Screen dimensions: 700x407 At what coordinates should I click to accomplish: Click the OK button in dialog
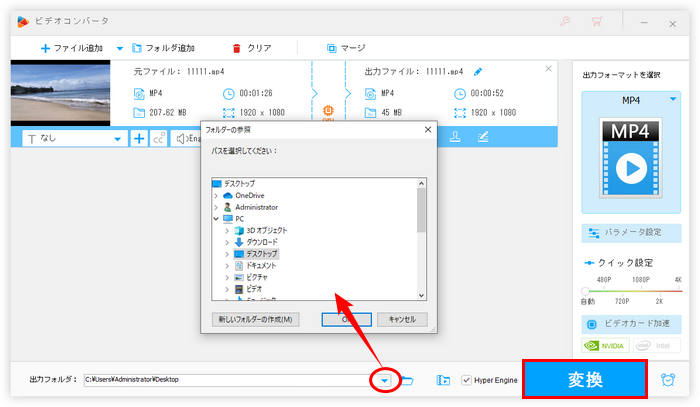pos(346,320)
